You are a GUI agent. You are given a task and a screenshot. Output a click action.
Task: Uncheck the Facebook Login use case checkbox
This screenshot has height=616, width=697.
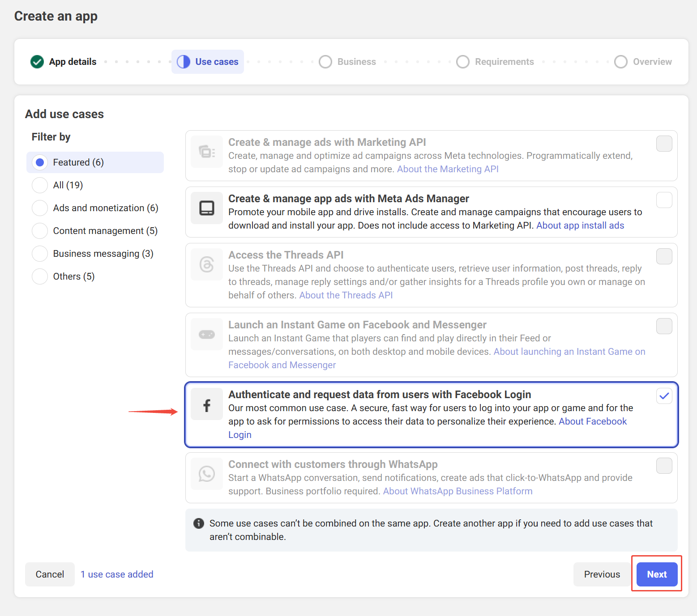664,396
